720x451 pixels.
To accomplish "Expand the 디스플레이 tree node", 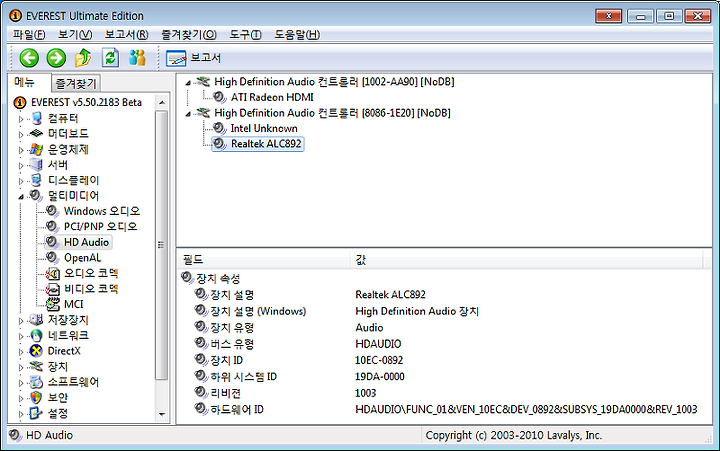I will coord(21,181).
